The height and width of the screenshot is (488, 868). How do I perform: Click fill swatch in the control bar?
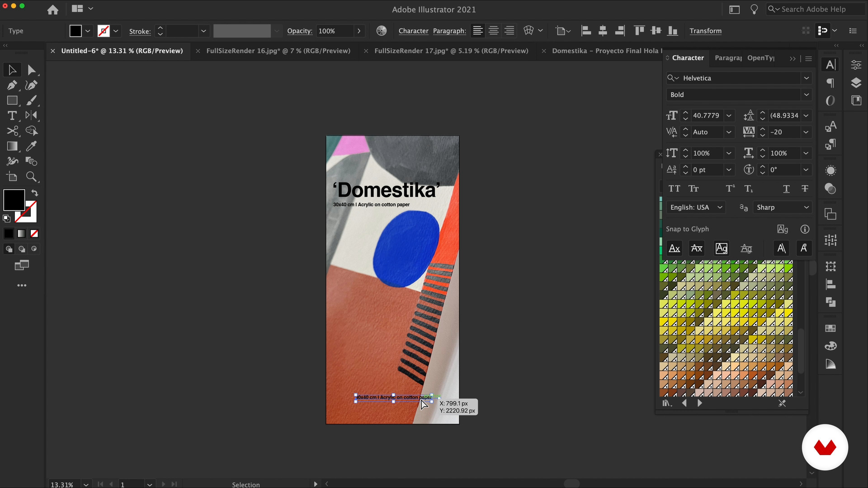tap(75, 31)
